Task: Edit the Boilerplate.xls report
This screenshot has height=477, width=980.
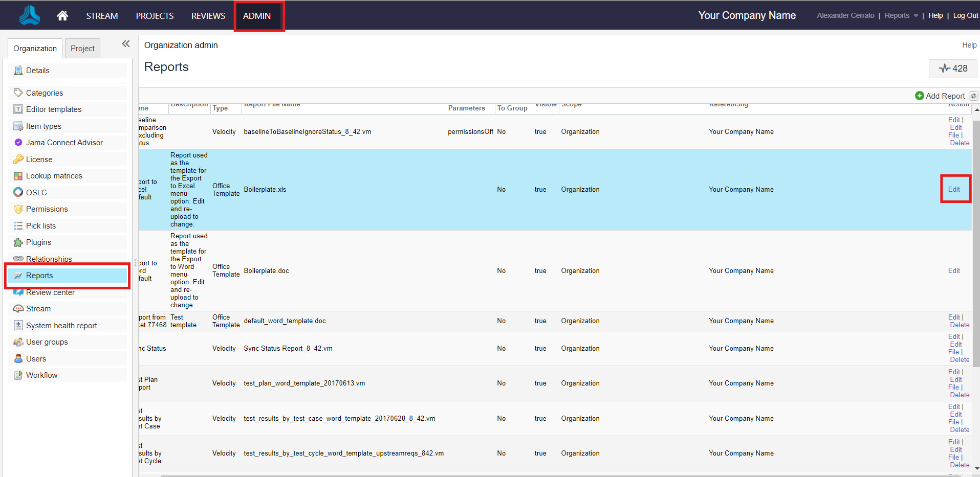Action: (x=954, y=189)
